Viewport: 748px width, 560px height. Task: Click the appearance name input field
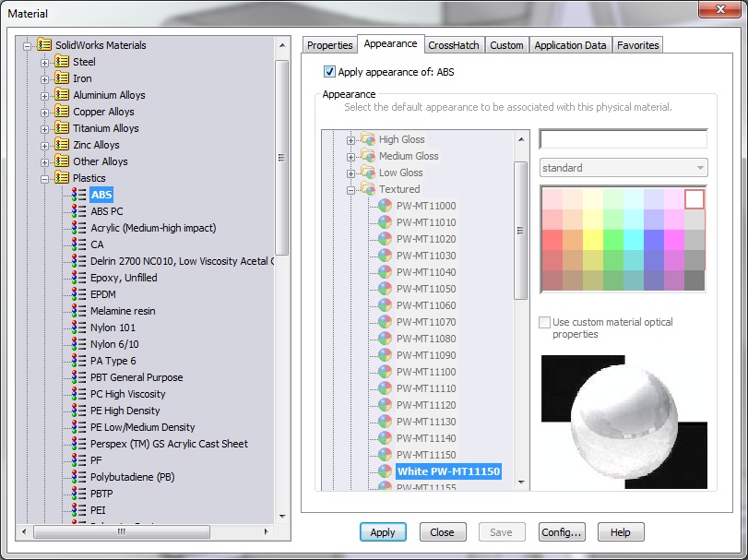pyautogui.click(x=623, y=139)
